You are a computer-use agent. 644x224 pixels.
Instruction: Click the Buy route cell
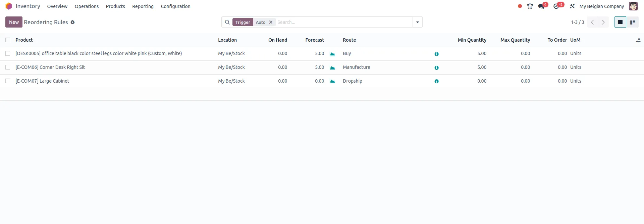click(347, 53)
